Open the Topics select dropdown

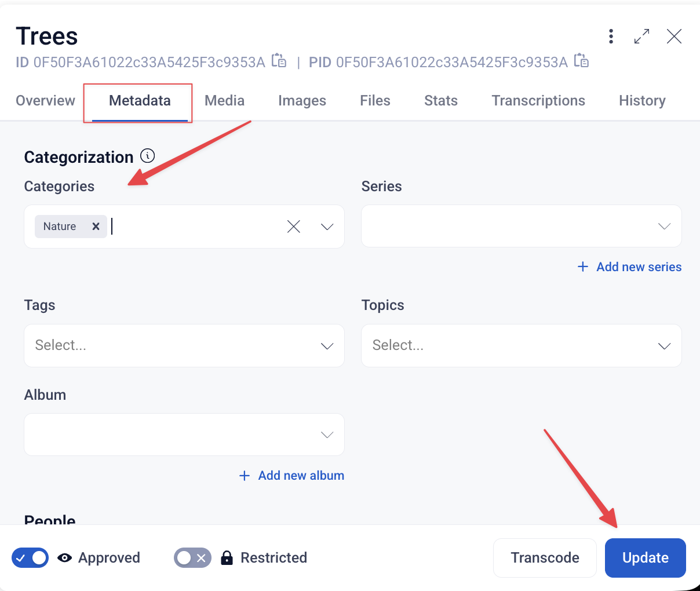pyautogui.click(x=522, y=345)
